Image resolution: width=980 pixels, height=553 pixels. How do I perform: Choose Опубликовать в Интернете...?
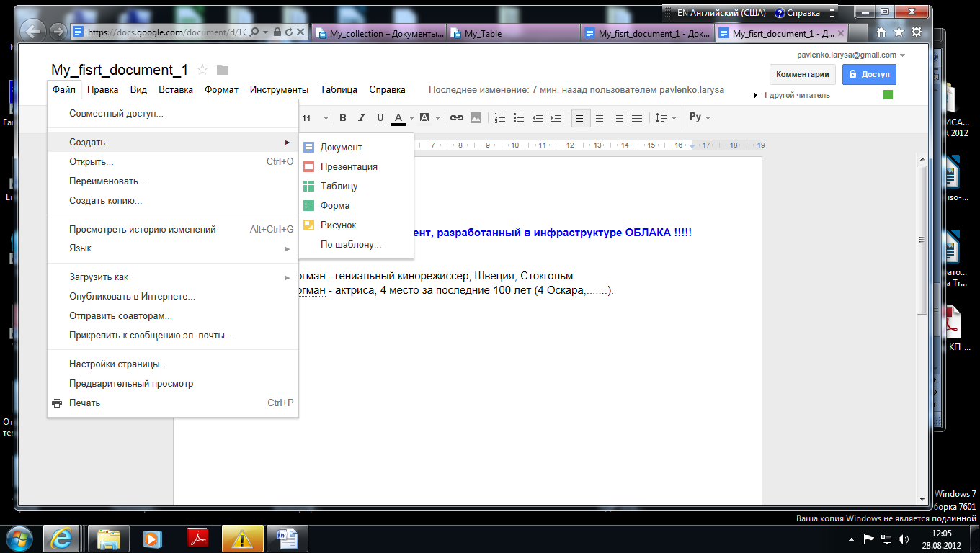(173, 297)
